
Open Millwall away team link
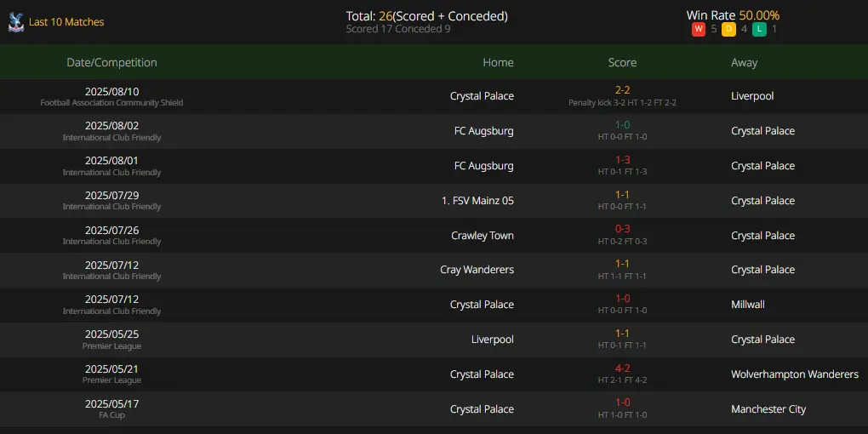click(748, 305)
